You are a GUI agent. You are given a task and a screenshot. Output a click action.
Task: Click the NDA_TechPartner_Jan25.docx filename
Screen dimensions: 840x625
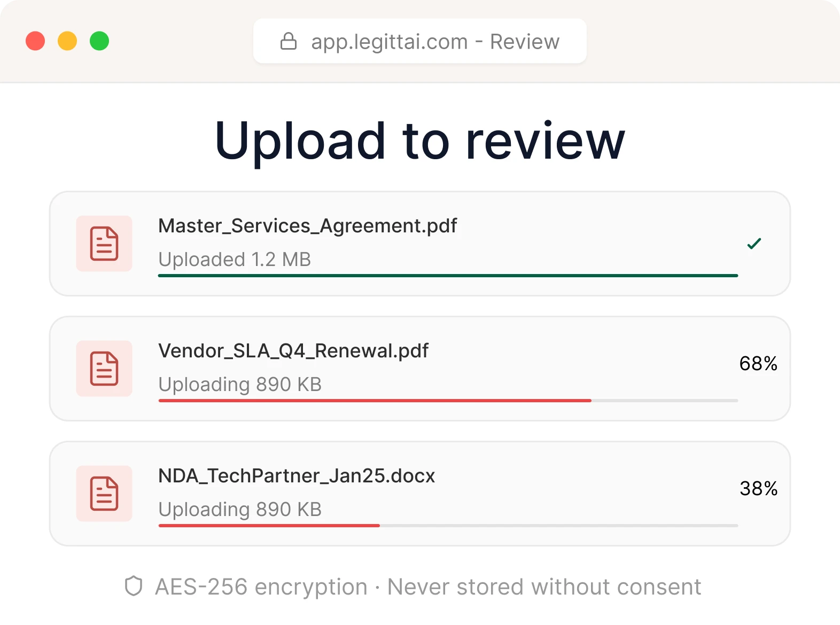coord(296,475)
